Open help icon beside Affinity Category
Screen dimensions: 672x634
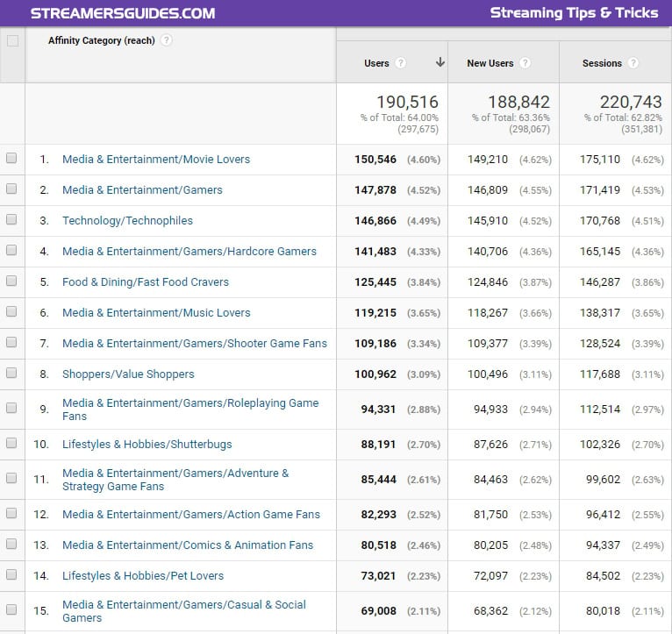[x=167, y=40]
